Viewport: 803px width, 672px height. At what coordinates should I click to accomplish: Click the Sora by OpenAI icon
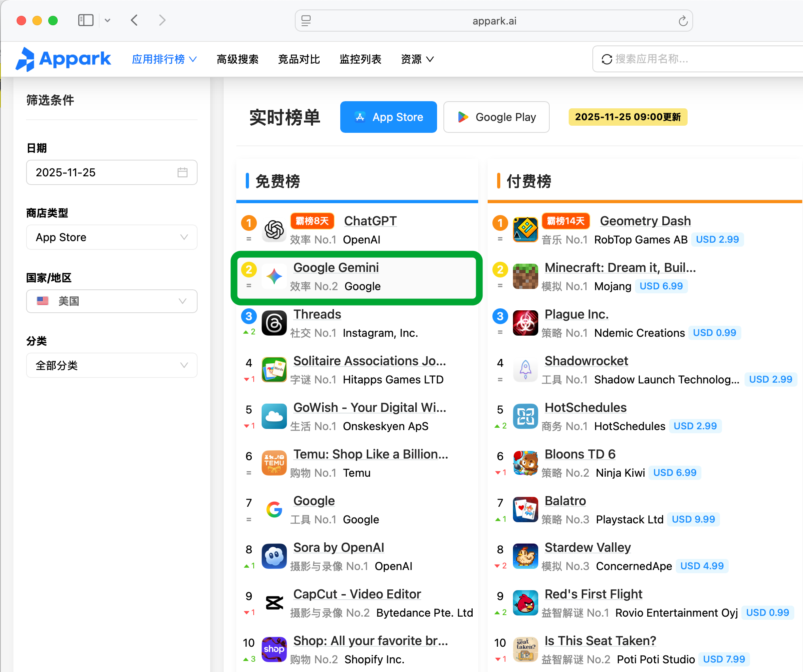[274, 557]
